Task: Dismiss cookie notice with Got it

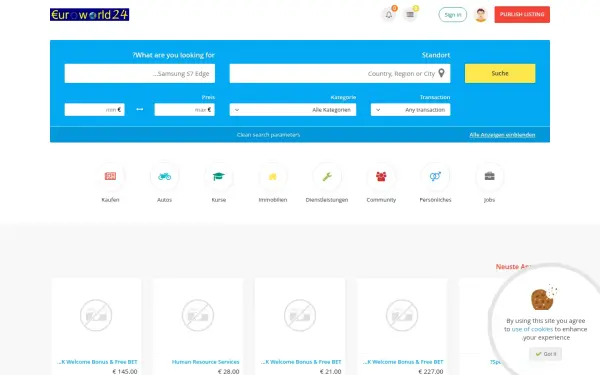Action: [546, 354]
